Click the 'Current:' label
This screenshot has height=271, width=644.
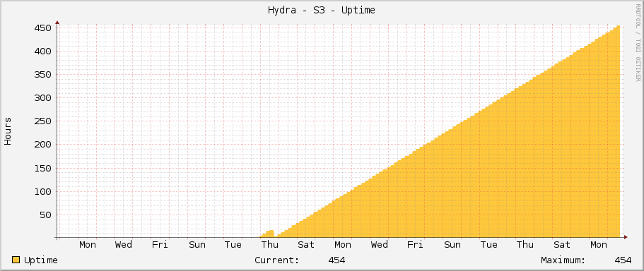[x=277, y=260]
